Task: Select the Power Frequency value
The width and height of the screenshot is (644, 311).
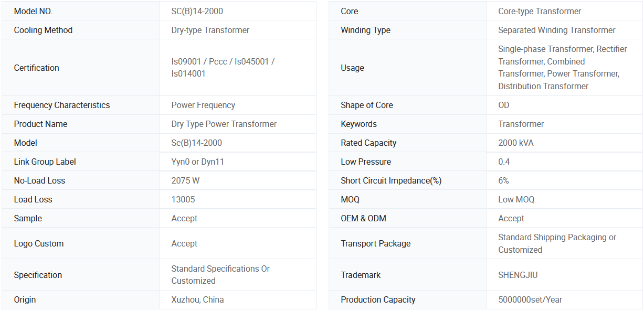Action: coord(203,105)
